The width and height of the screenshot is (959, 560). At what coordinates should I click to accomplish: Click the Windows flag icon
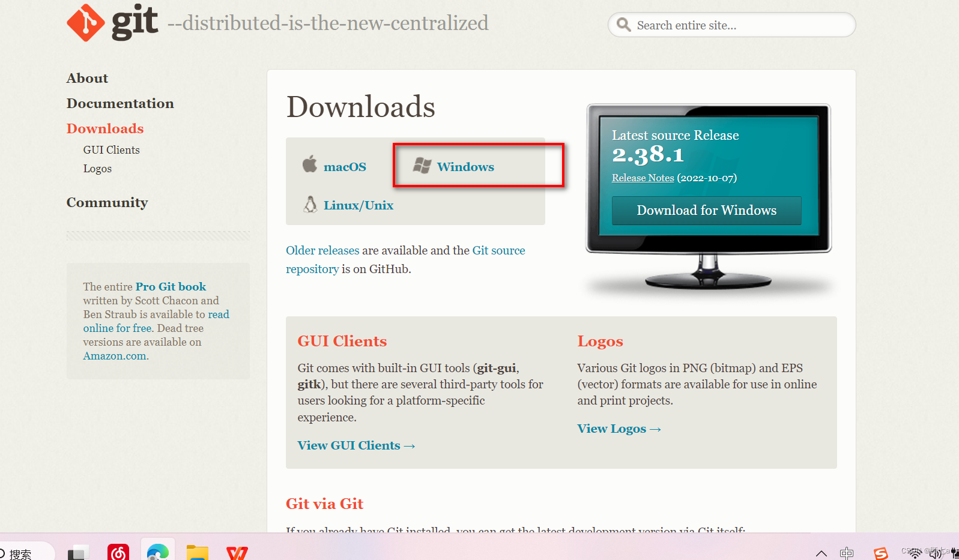coord(422,166)
